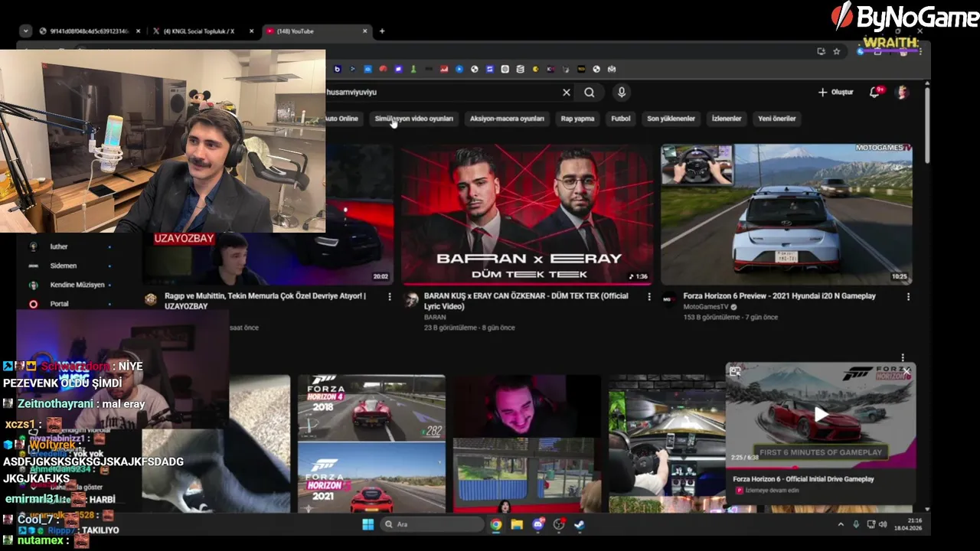The image size is (980, 551).
Task: Close the KNGL Social Topluluk tab
Action: click(x=252, y=31)
